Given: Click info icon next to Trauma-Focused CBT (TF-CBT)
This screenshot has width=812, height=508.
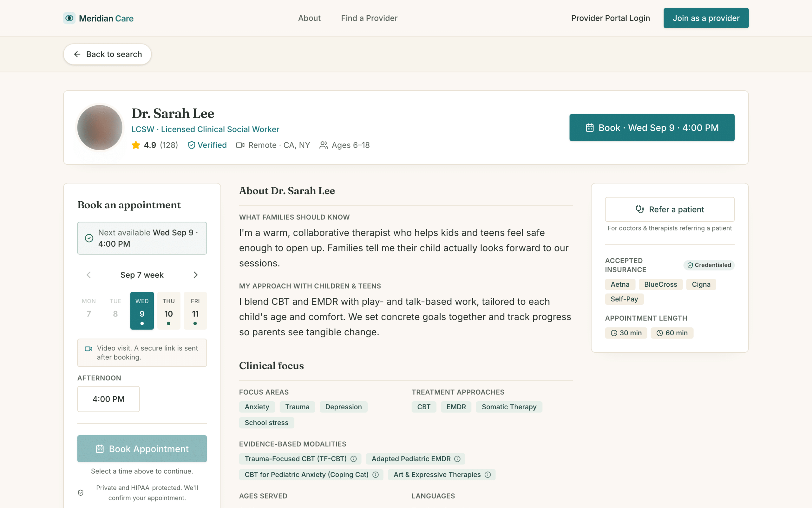Looking at the screenshot, I should (x=353, y=459).
